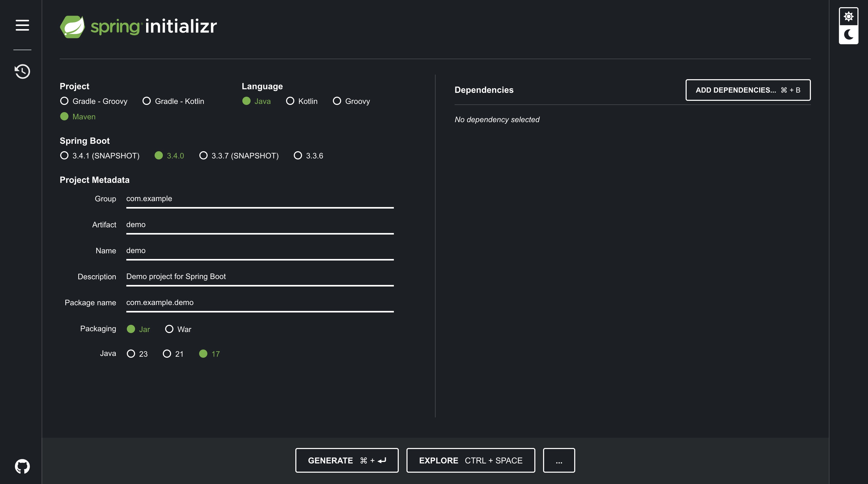Select Gradle - Kotlin project type

173,101
